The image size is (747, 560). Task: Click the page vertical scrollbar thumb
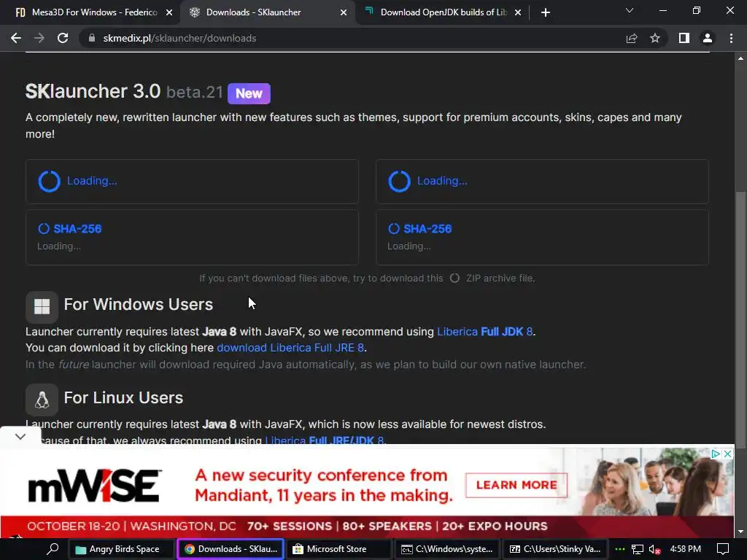[x=740, y=318]
